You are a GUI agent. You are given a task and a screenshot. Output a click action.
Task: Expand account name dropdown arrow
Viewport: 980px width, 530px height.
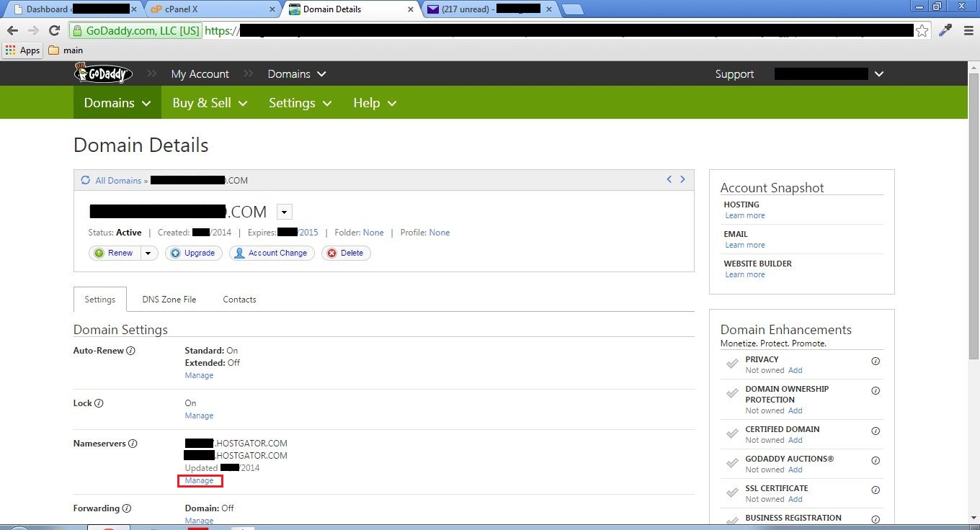coord(879,73)
